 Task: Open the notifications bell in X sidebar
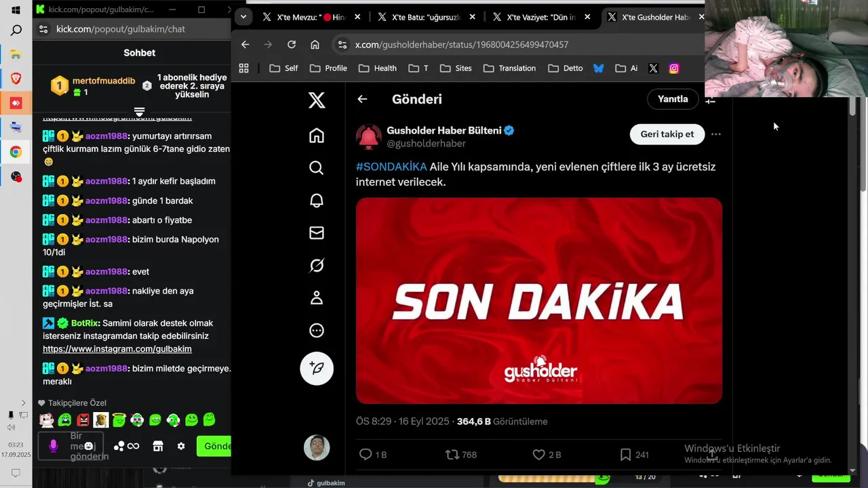pos(316,201)
